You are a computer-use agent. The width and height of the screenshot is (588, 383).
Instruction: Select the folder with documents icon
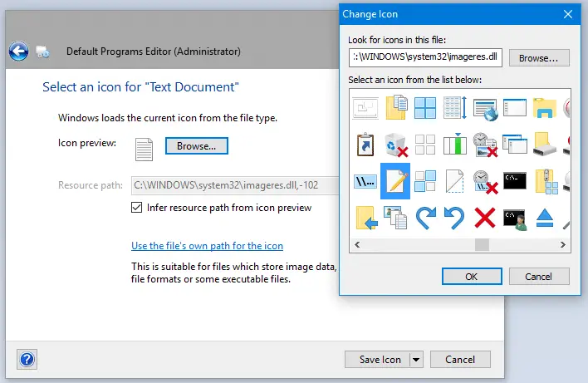(x=396, y=108)
